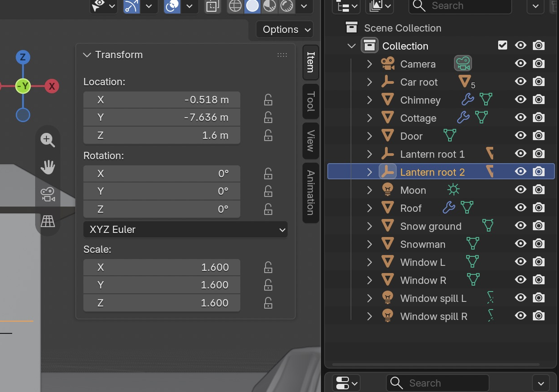This screenshot has width=559, height=392.
Task: Select solid viewport shading mode
Action: click(x=252, y=6)
